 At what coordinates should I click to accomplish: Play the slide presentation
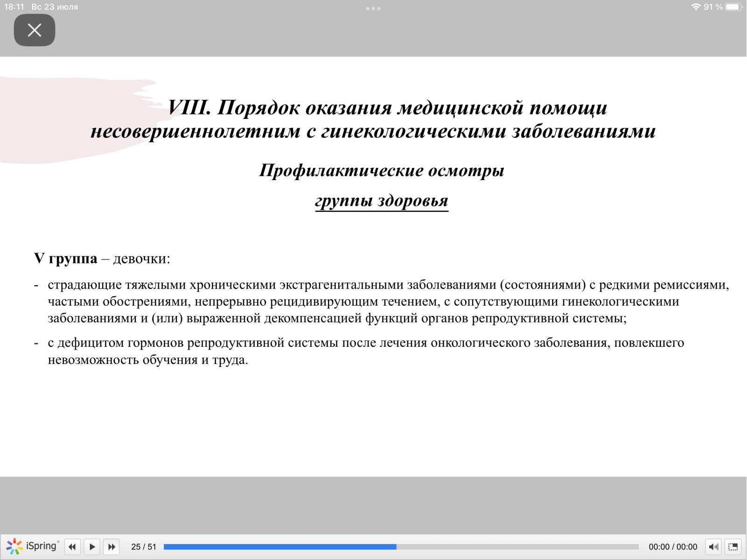pyautogui.click(x=92, y=547)
